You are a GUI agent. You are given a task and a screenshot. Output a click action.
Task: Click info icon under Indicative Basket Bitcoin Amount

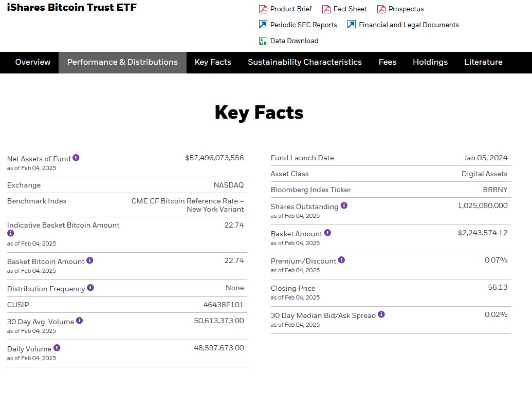tap(11, 233)
